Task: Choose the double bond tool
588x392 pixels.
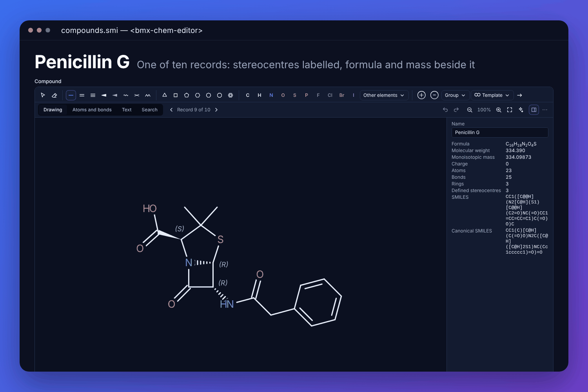Action: (x=82, y=95)
